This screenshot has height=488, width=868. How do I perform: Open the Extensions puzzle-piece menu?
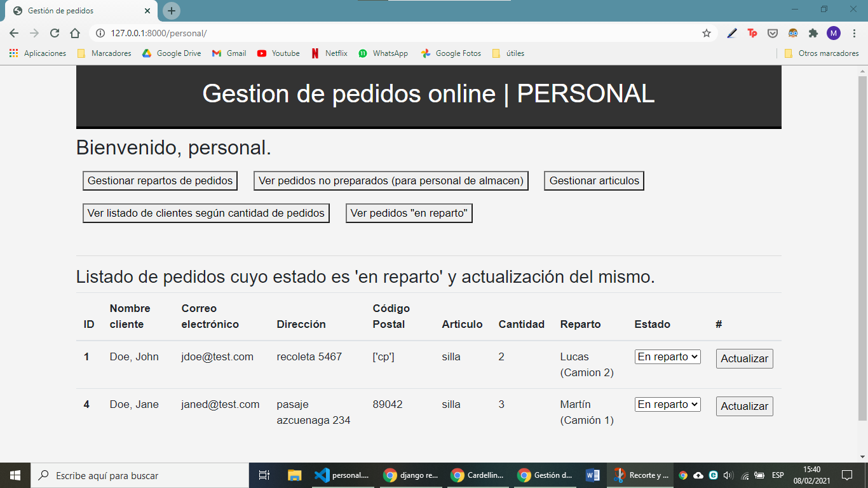813,33
